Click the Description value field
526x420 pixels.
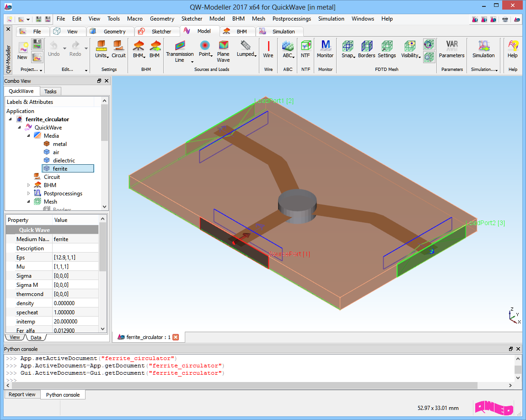pos(75,248)
